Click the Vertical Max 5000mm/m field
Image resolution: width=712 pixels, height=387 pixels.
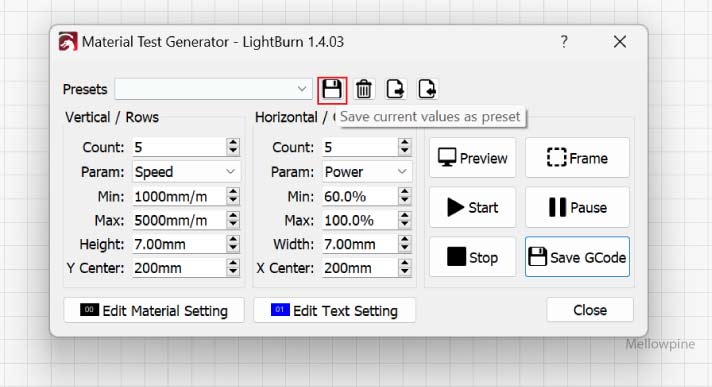[179, 220]
